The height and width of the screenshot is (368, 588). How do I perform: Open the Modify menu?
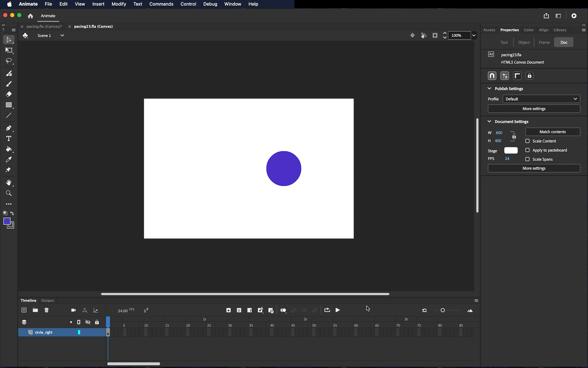pyautogui.click(x=119, y=4)
